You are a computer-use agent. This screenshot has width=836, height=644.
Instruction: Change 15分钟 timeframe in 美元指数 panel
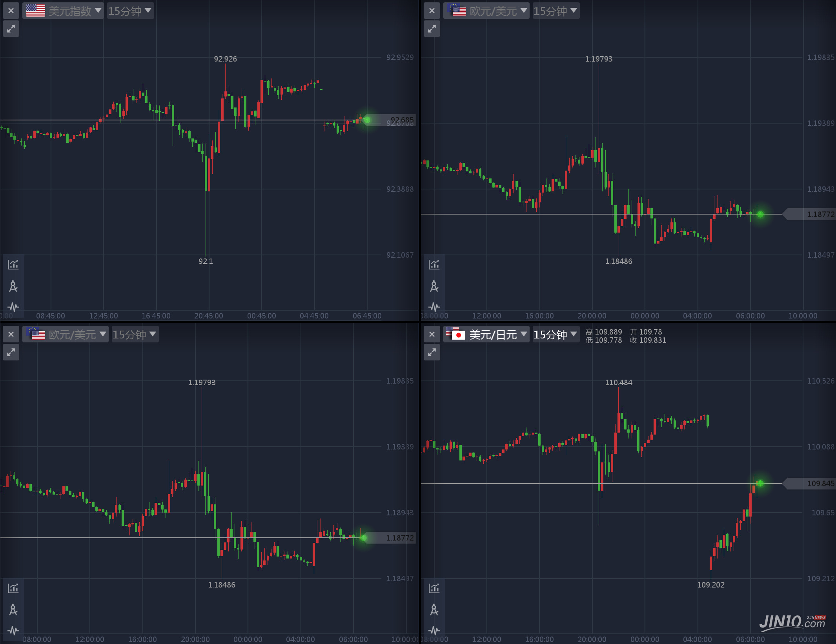coord(130,11)
